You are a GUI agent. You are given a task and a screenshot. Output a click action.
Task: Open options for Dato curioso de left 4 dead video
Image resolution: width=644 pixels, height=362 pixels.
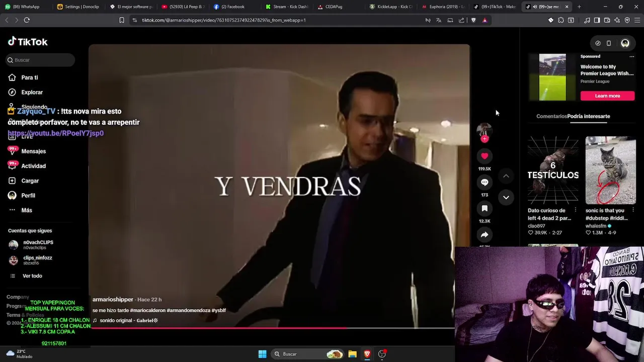coord(576,210)
